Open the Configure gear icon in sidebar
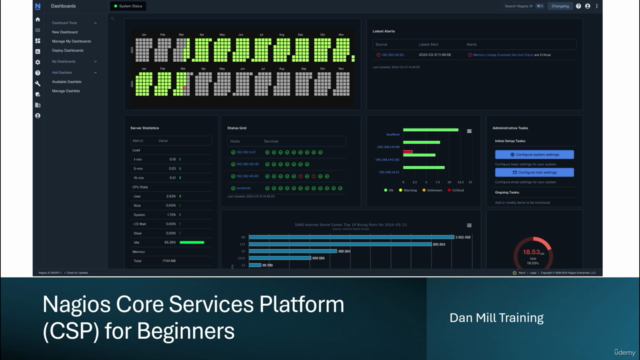This screenshot has height=360, width=640. click(x=38, y=62)
